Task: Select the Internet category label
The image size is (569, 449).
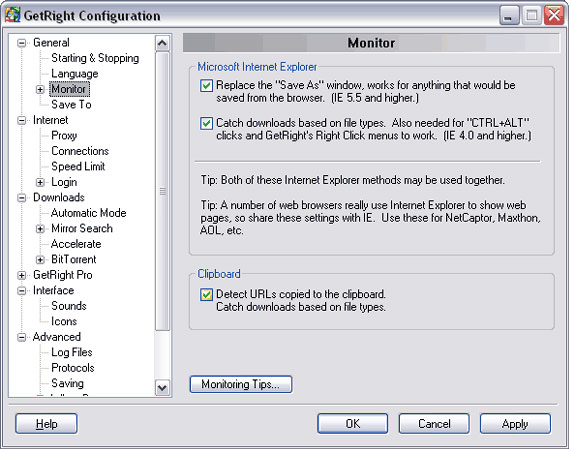Action: [x=50, y=120]
